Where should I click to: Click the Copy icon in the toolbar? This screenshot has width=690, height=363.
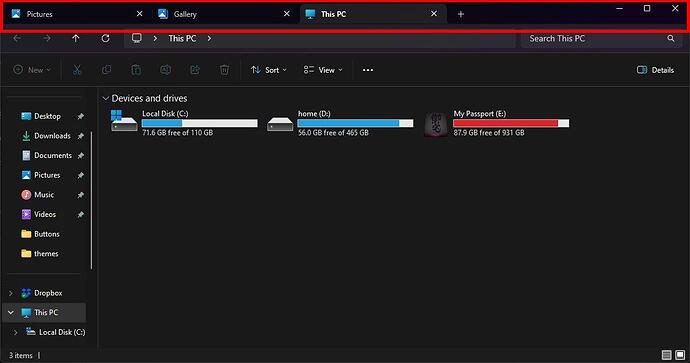click(x=106, y=70)
